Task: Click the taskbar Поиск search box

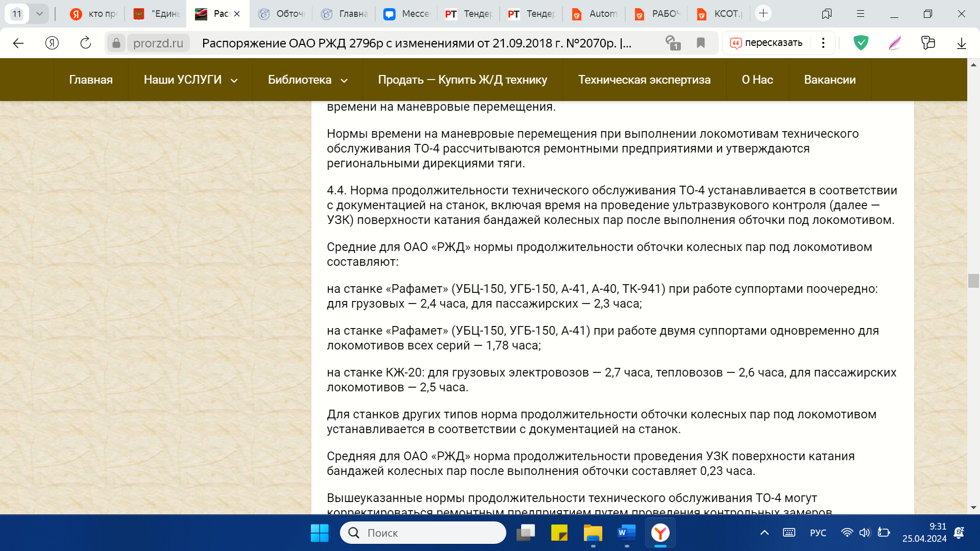Action: point(423,533)
